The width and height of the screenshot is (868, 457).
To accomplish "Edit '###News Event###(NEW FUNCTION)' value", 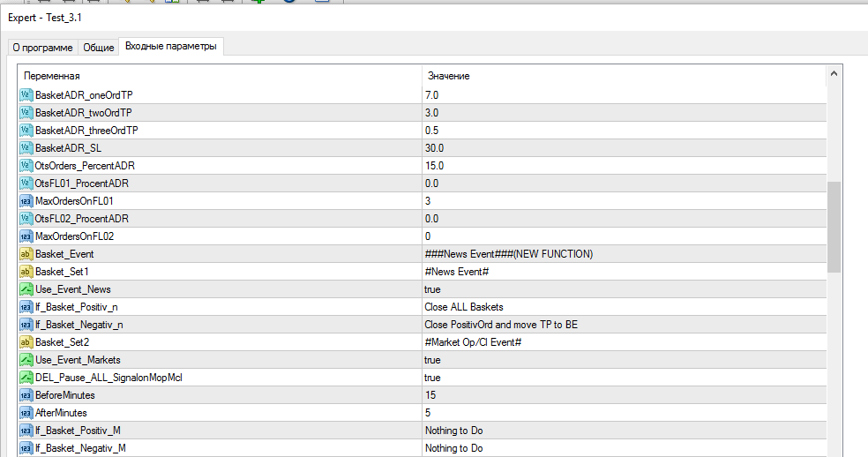I will 624,254.
